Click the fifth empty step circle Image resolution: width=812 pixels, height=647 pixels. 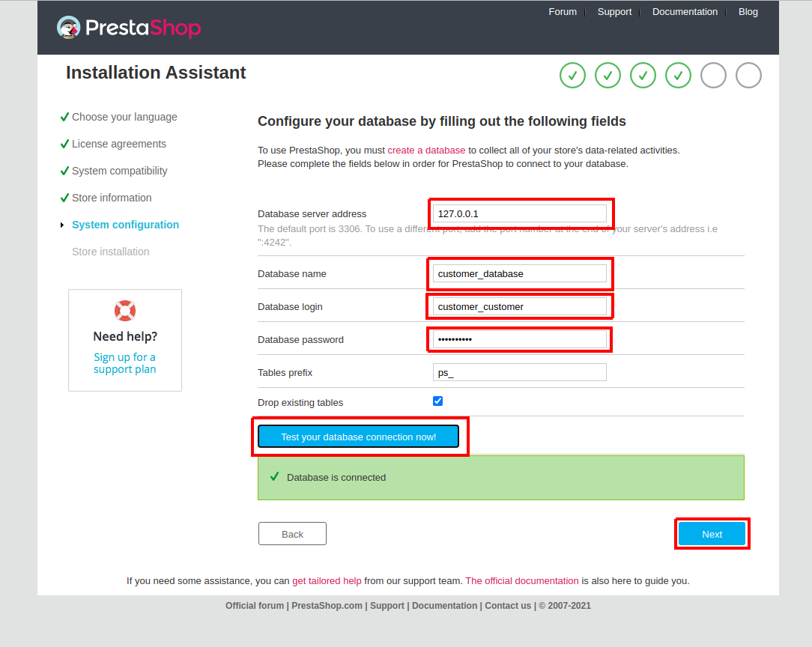click(x=713, y=76)
